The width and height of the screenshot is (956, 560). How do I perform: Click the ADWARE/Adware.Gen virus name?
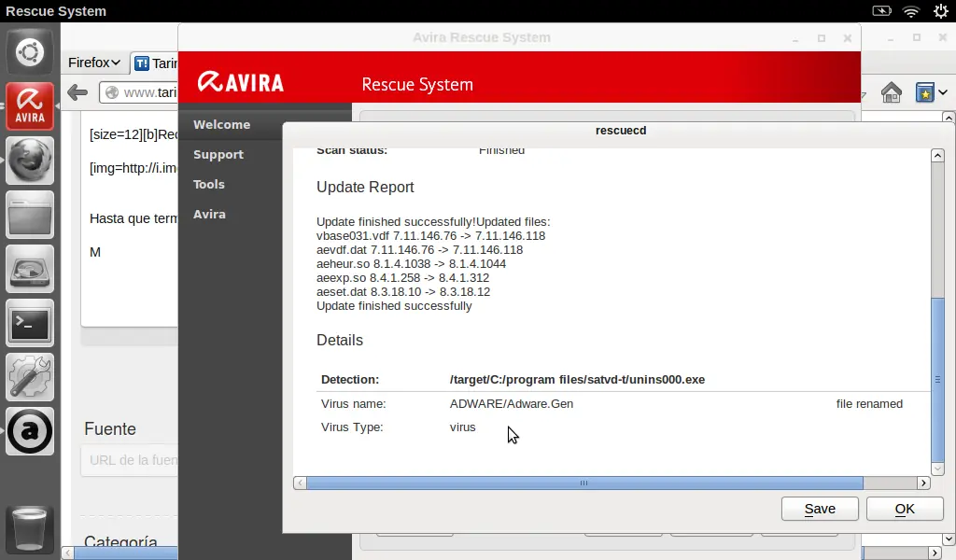click(x=511, y=404)
